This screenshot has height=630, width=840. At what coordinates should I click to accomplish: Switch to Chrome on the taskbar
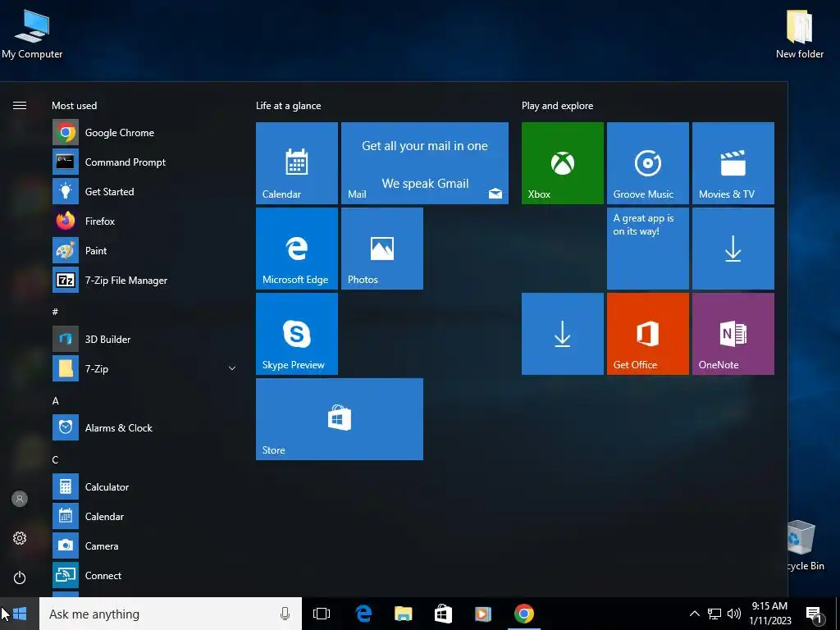[x=524, y=614]
